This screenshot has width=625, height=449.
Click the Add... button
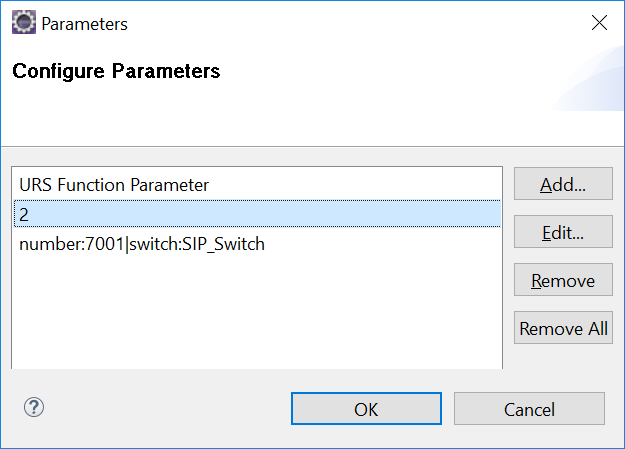point(563,184)
